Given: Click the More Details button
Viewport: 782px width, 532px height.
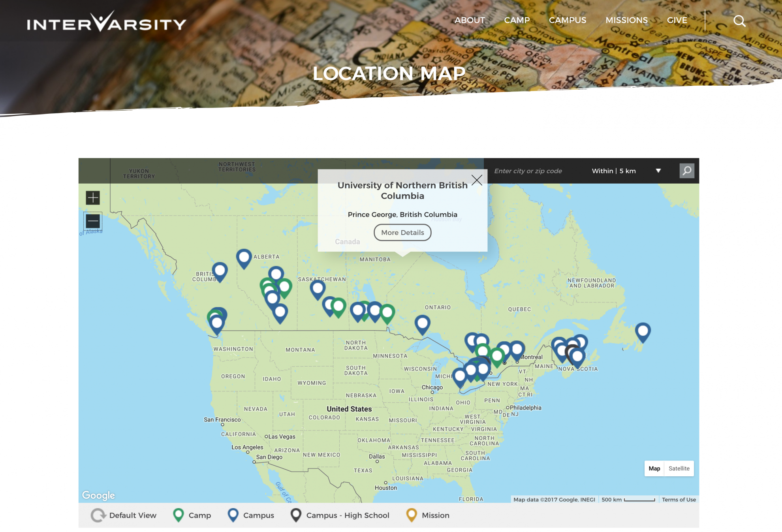Looking at the screenshot, I should click(402, 233).
